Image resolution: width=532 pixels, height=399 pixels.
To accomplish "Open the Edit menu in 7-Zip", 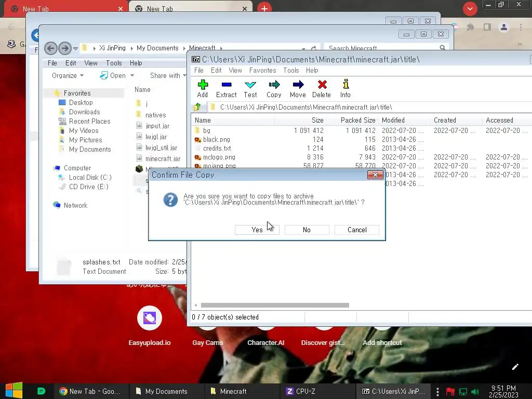I will 216,70.
